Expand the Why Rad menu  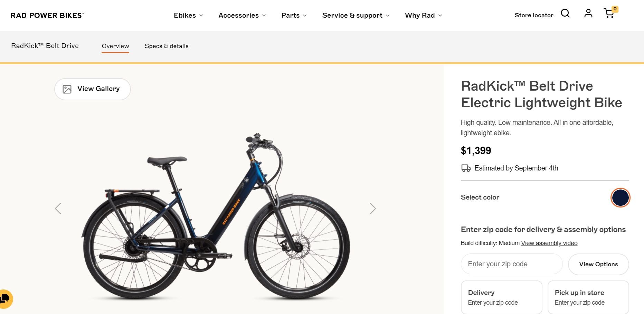tap(423, 15)
